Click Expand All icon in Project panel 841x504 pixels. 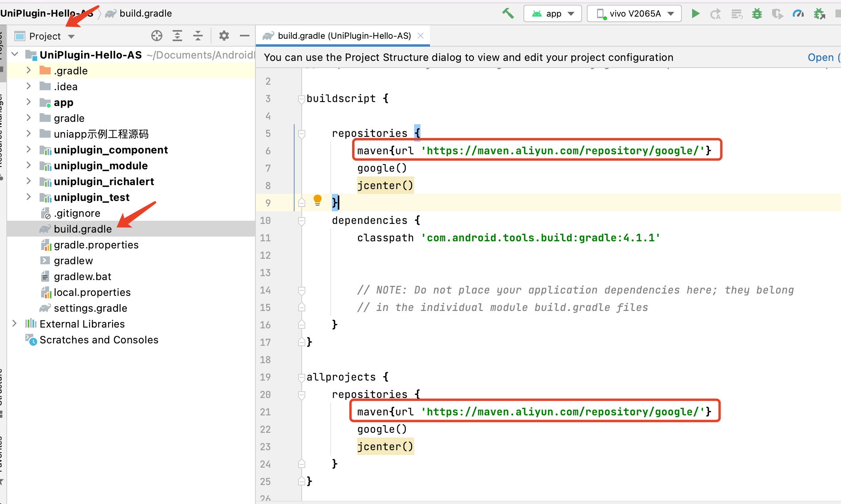[x=177, y=36]
